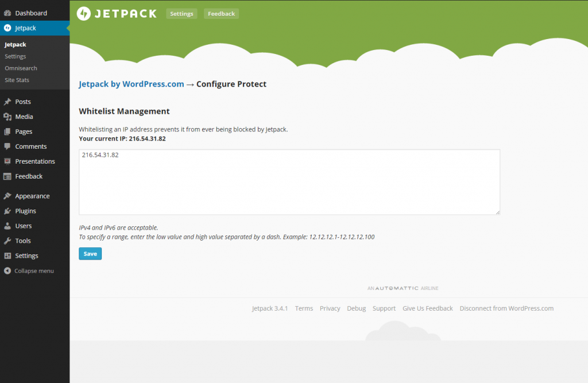The width and height of the screenshot is (588, 383).
Task: Click the Collapse menu arrow icon
Action: tap(7, 271)
